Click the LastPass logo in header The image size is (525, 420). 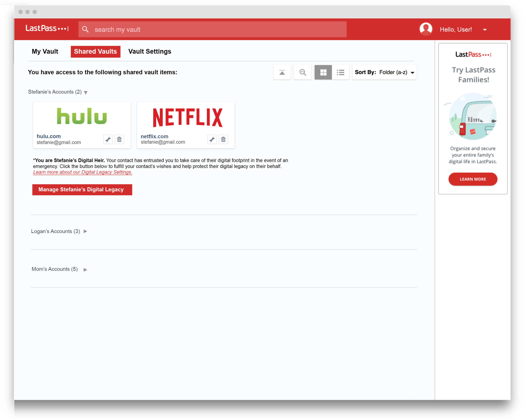click(47, 29)
